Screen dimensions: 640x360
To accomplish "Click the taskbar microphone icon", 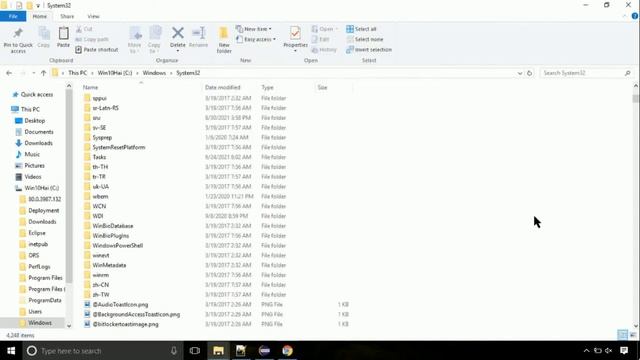I will click(x=174, y=351).
